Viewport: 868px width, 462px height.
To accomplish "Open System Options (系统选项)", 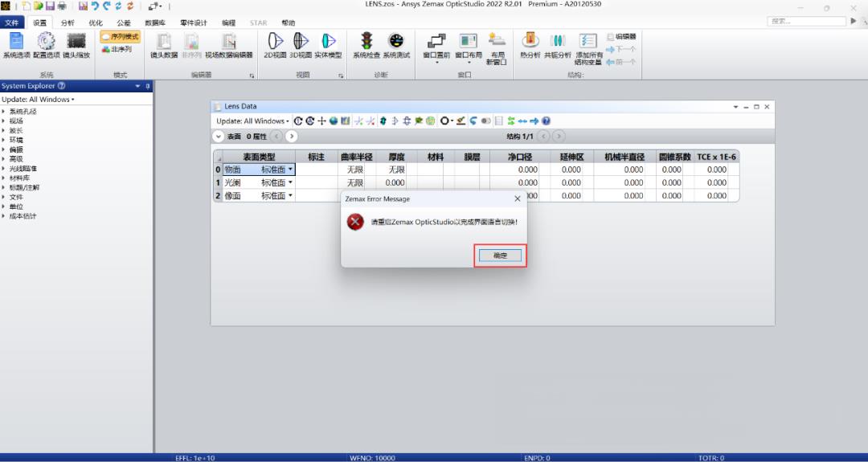I will (x=16, y=45).
